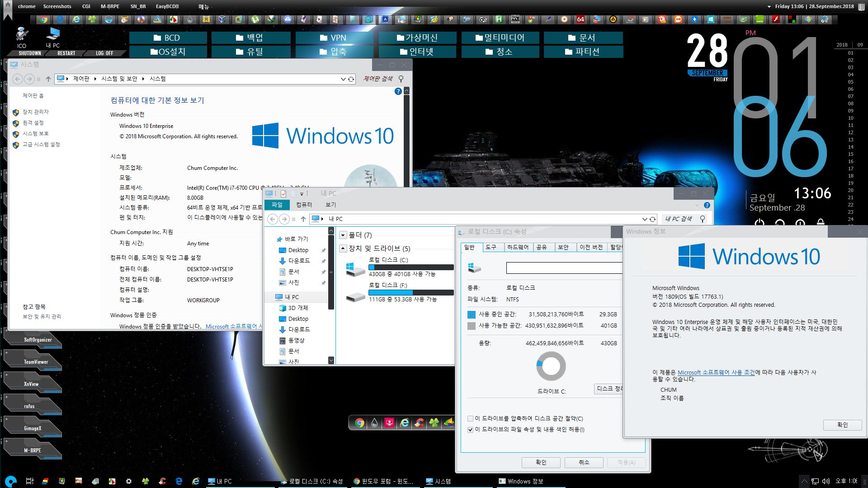
Task: Select 장치 관리자 in System sidebar
Action: point(36,112)
